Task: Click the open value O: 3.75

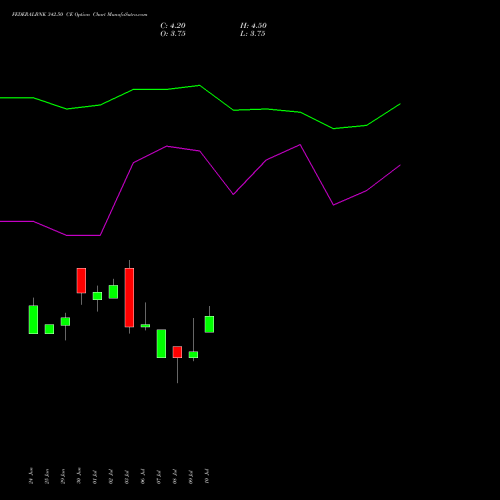Action: pos(173,34)
